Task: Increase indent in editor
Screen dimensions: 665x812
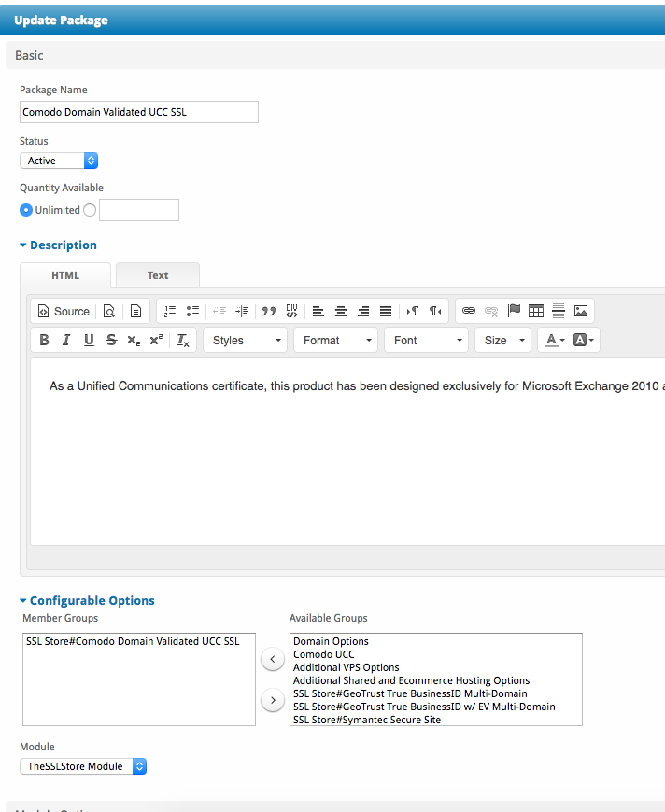Action: (242, 311)
